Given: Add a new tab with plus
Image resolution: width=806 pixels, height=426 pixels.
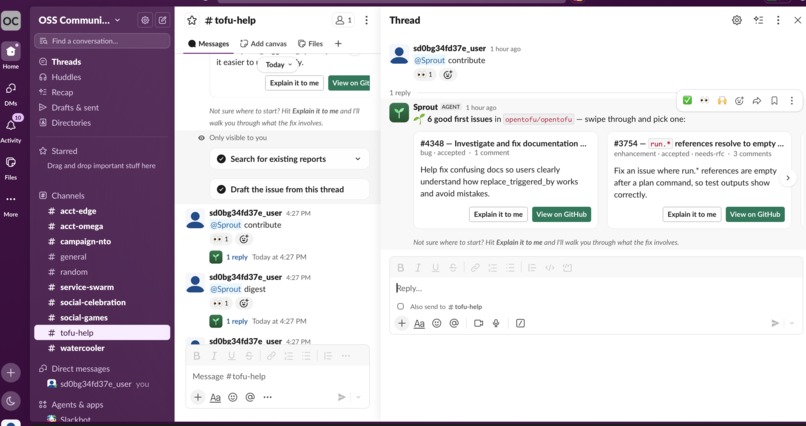Looking at the screenshot, I should coord(338,44).
